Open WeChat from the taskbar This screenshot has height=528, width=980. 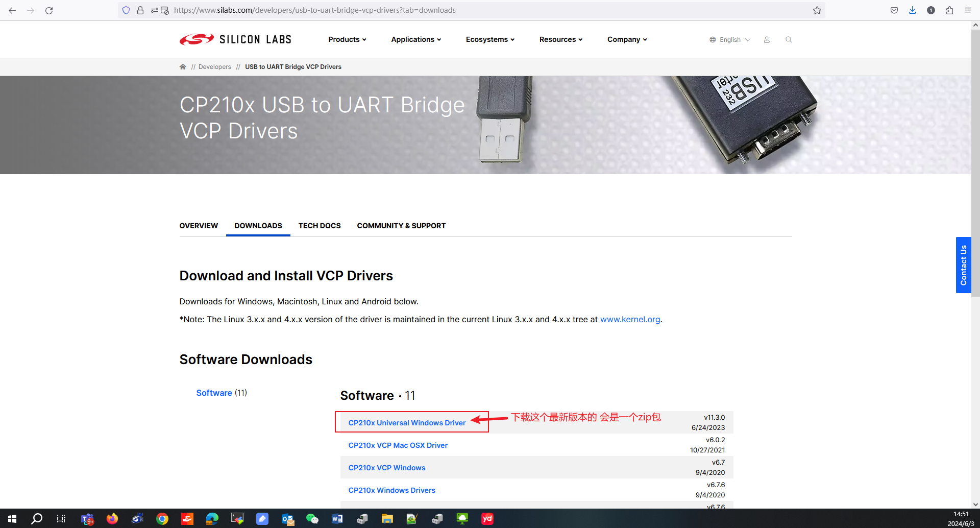[x=312, y=519]
